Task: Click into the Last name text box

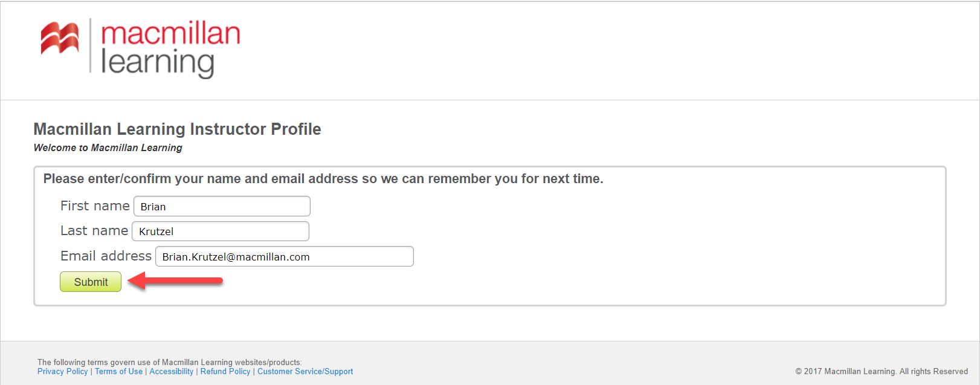Action: (x=221, y=231)
